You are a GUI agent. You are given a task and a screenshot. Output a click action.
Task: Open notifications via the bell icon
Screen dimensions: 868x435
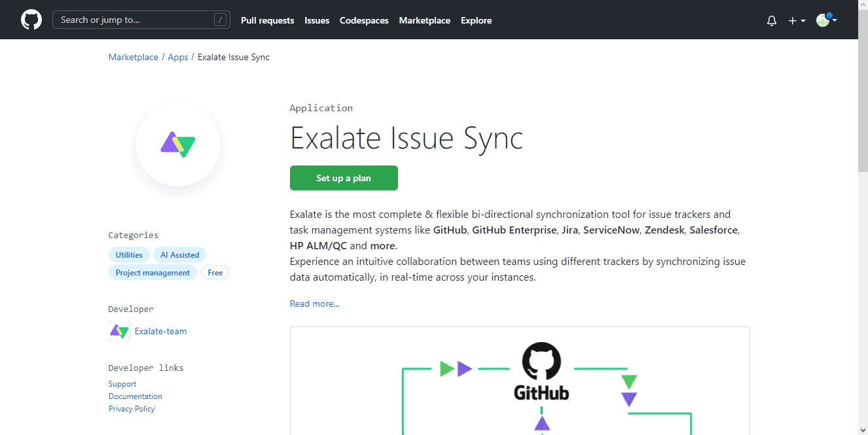[771, 20]
